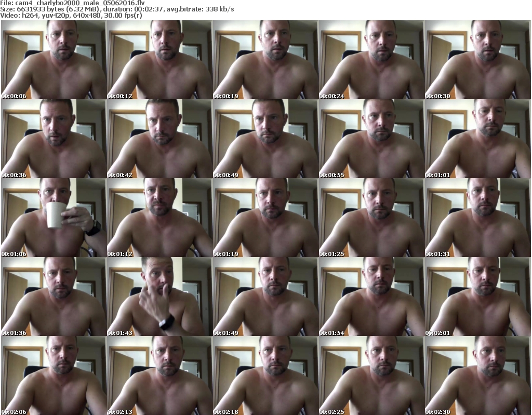This screenshot has height=415, width=532.
Task: View the frame marked 00:01:49
Action: [265, 297]
